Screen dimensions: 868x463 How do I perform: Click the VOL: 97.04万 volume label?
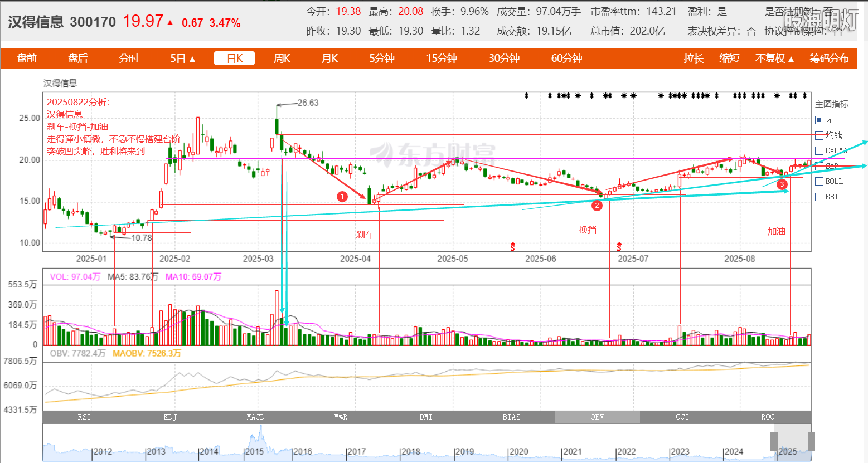pyautogui.click(x=75, y=277)
